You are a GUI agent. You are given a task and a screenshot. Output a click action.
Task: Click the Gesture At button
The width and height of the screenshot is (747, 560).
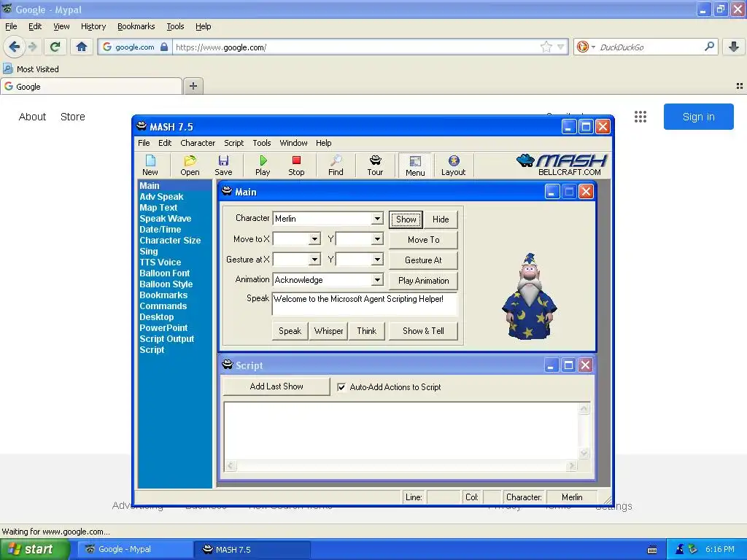424,260
